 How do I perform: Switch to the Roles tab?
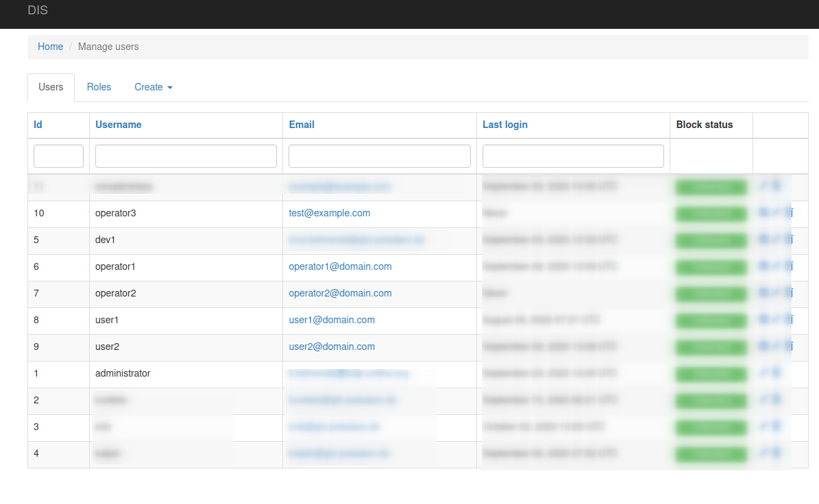point(99,87)
